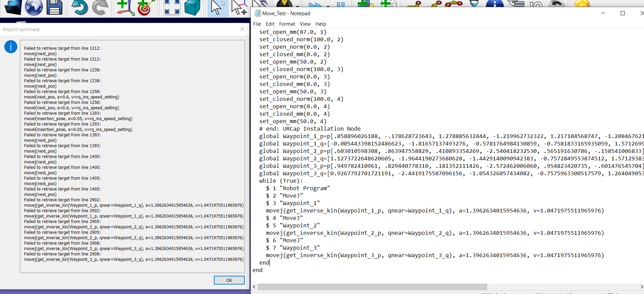Click the Fit All view icon

(172, 7)
